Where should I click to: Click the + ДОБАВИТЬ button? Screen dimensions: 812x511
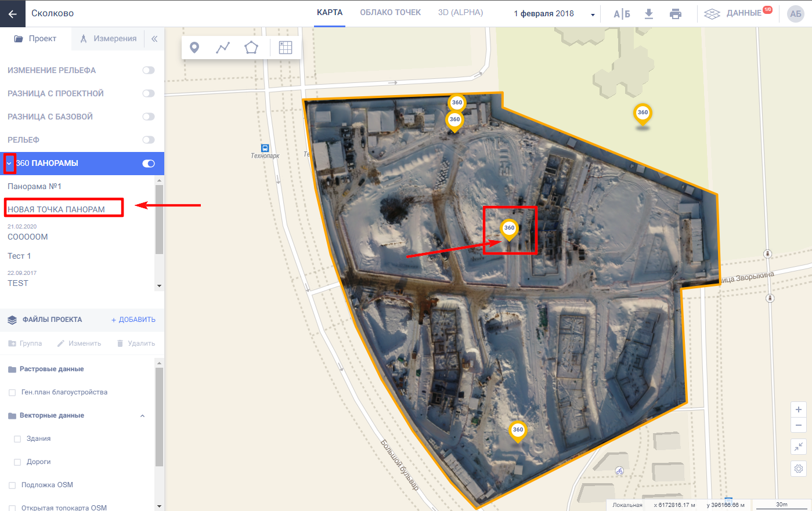click(x=133, y=320)
